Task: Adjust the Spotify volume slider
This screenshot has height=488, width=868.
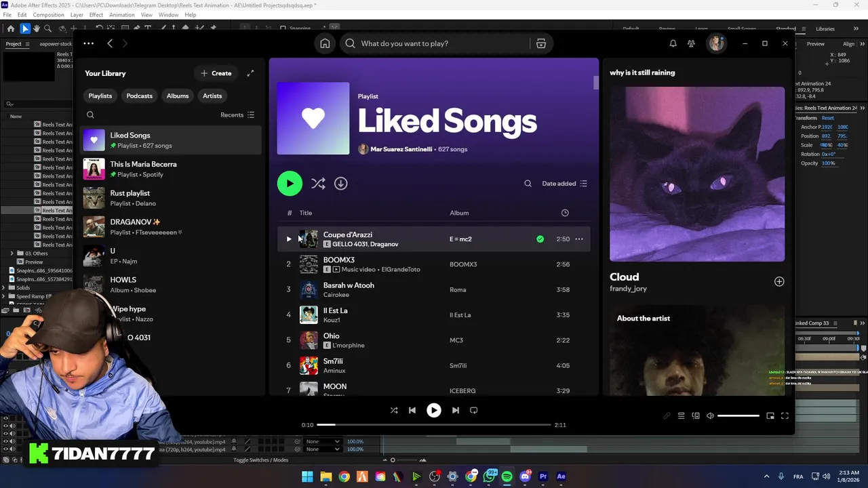Action: (x=738, y=416)
